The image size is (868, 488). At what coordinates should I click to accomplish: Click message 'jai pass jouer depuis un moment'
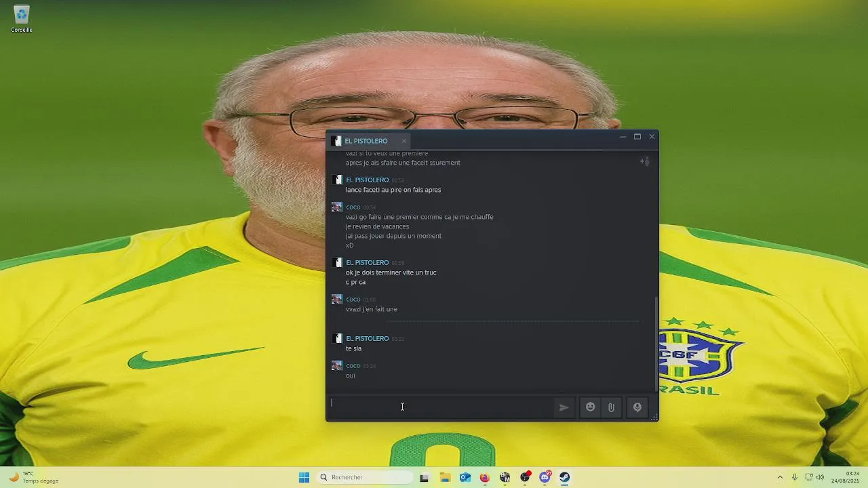(393, 236)
